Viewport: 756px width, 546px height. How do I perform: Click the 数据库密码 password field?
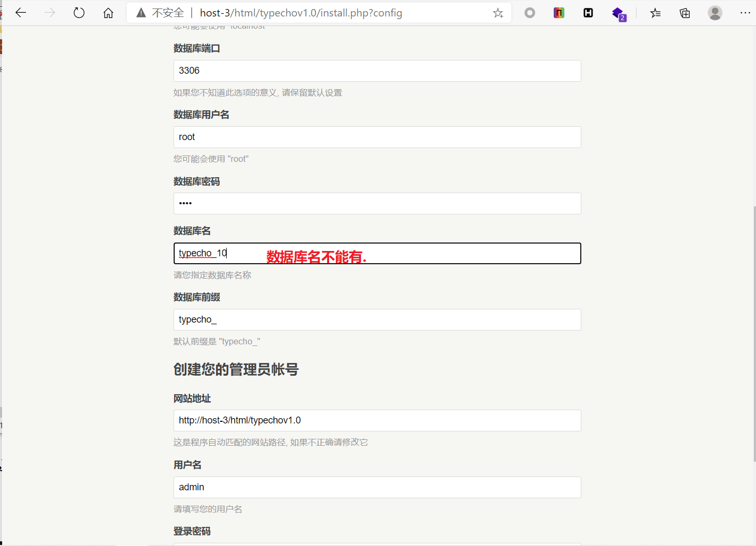coord(377,203)
